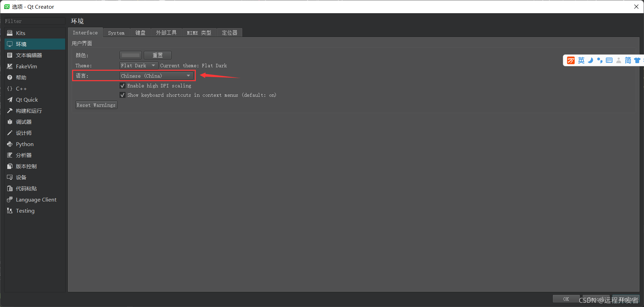Open the IME skin shirt icon
644x307 pixels.
(x=637, y=60)
